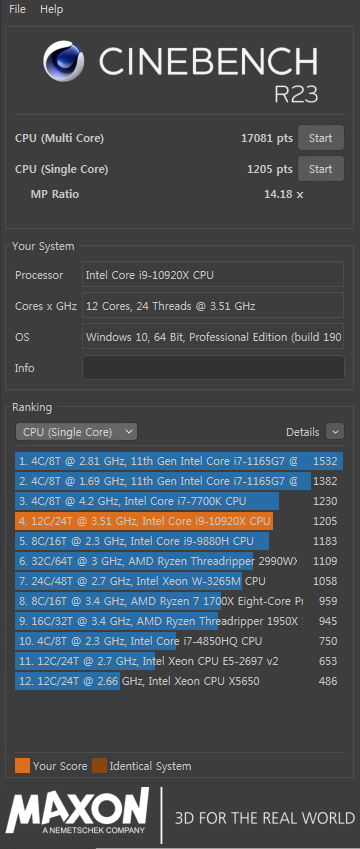Viewport: 360px width, 849px height.
Task: Click the OS information field
Action: pos(213,337)
